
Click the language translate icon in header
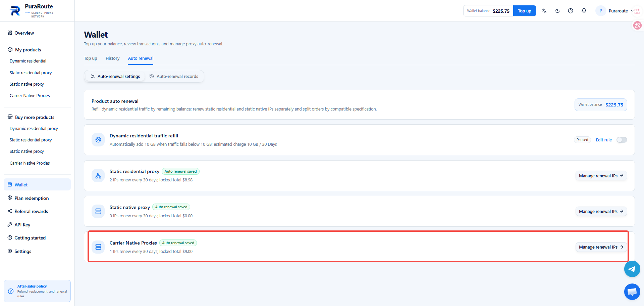click(x=544, y=11)
